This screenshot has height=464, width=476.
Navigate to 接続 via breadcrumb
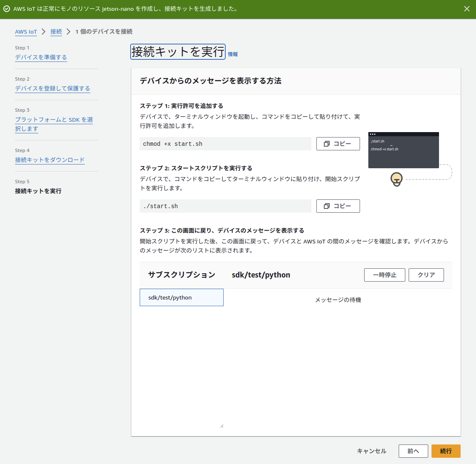(x=56, y=32)
